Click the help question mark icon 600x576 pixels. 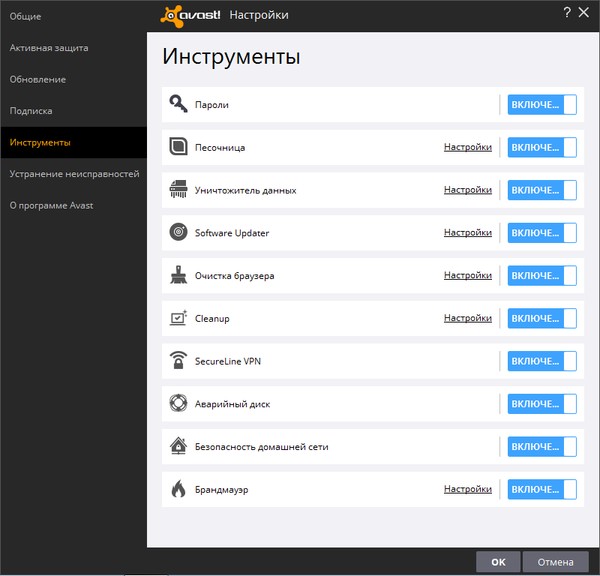[568, 13]
